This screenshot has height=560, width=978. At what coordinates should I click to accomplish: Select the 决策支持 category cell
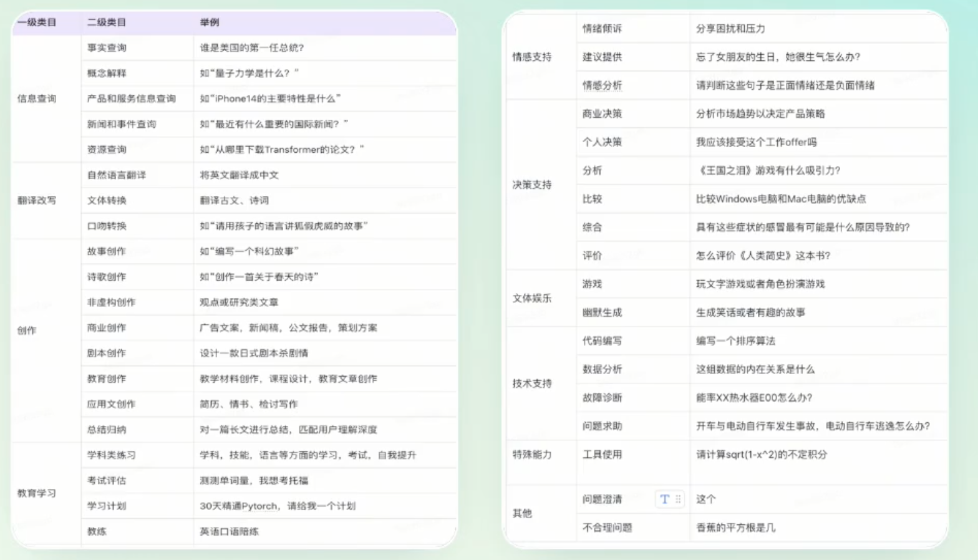[x=532, y=185]
